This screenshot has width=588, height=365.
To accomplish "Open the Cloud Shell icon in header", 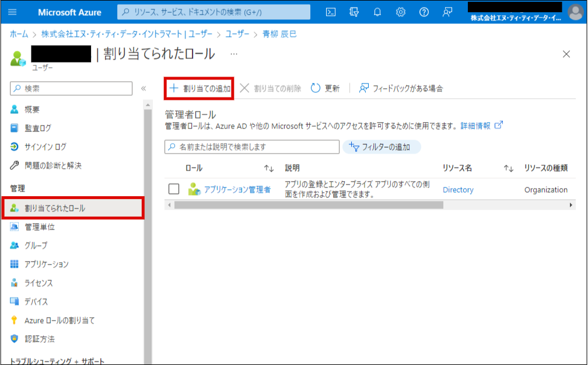I will [331, 12].
